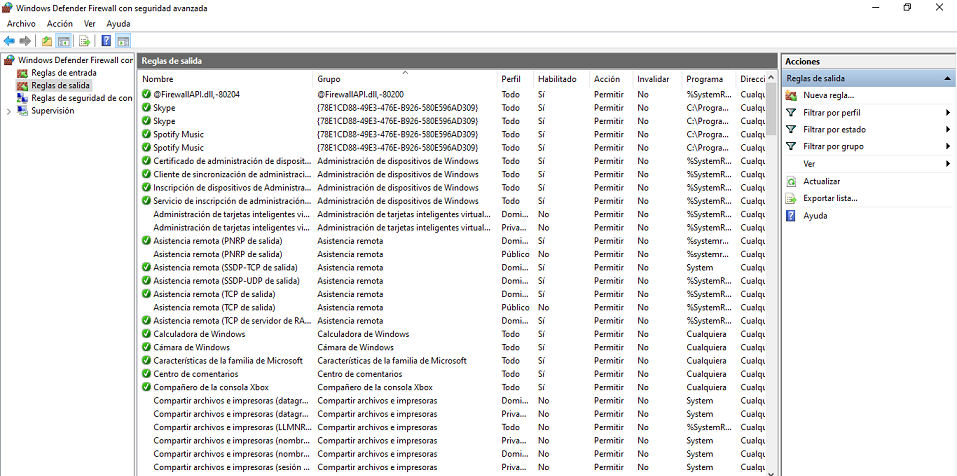
Task: Select Reglas de seguridad de conexión node
Action: 82,98
